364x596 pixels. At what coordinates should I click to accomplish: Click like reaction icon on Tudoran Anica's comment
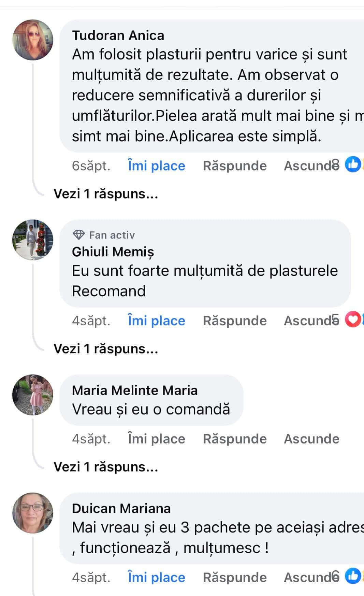[x=352, y=166]
